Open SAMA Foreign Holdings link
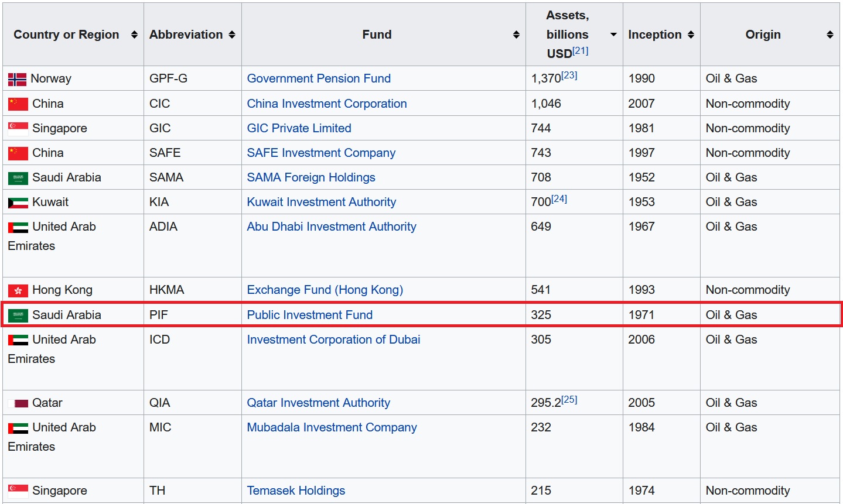Screen dimensions: 843x504 tap(311, 177)
